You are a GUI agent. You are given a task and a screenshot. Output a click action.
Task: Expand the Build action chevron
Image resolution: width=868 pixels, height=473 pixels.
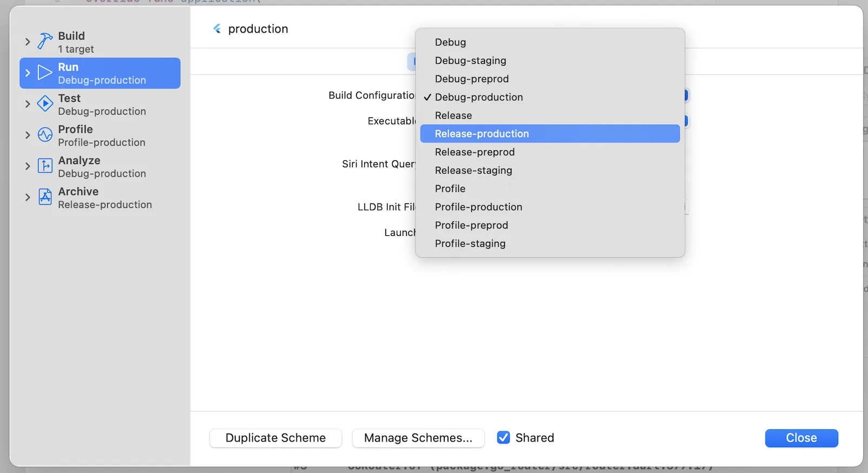pos(28,42)
